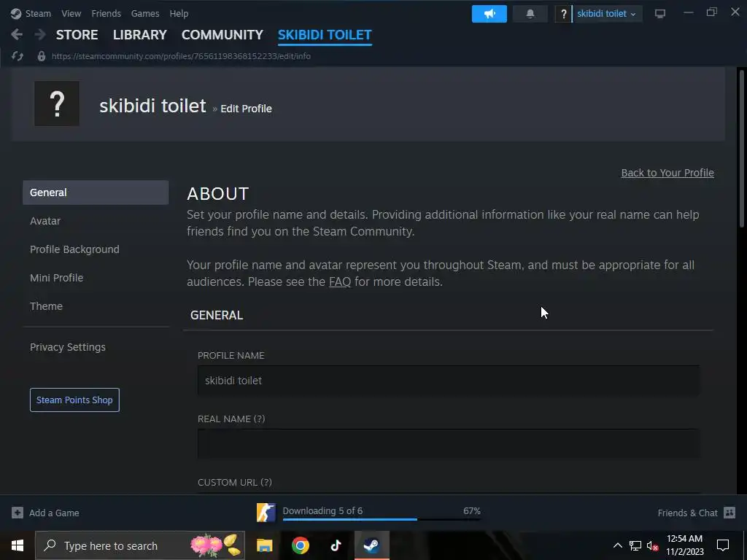This screenshot has height=560, width=747.
Task: Click the Real Name input field
Action: pyautogui.click(x=449, y=444)
